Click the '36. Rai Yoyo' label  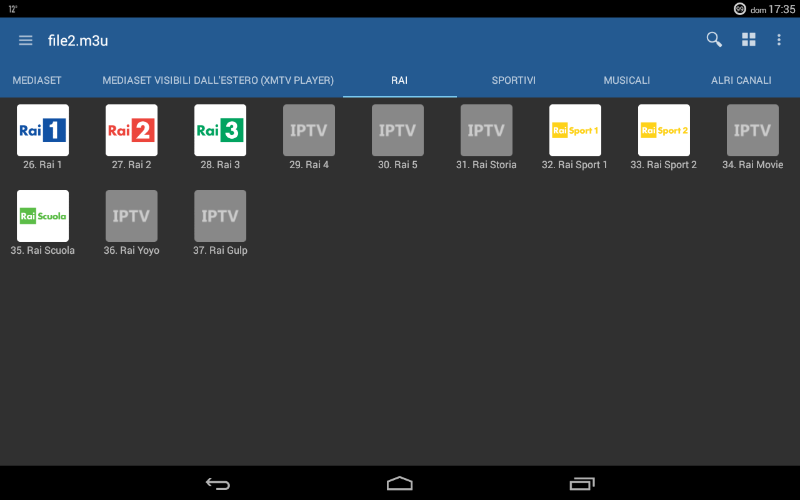(x=132, y=251)
